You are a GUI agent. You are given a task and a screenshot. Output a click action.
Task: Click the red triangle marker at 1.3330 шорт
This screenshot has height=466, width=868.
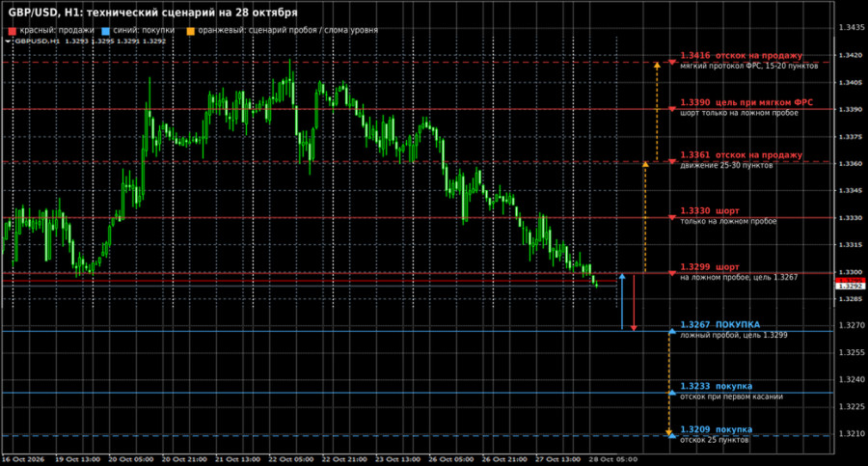click(x=672, y=218)
